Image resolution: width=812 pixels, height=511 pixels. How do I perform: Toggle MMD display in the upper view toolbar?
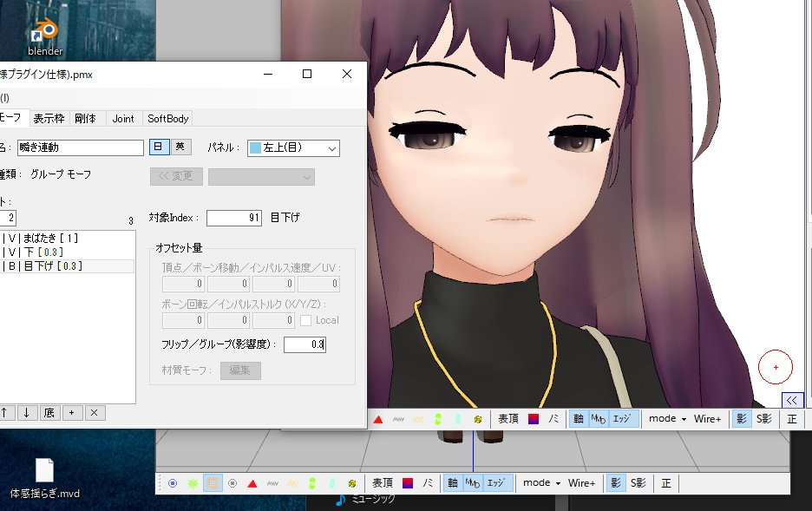point(598,419)
